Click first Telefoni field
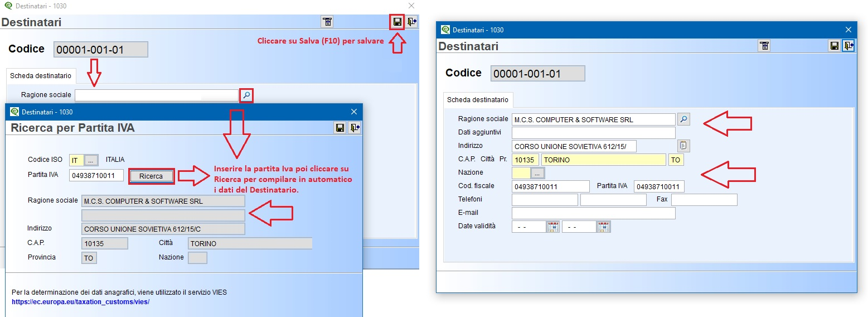 coord(545,200)
